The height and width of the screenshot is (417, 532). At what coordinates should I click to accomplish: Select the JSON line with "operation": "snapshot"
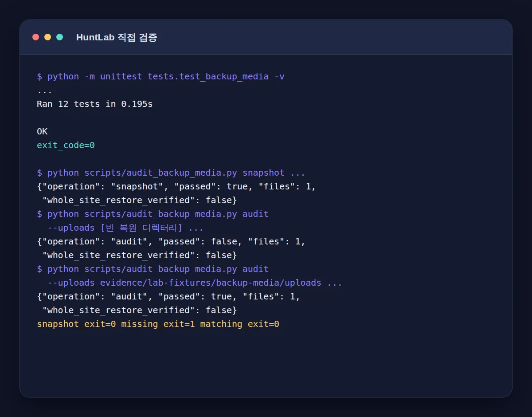(176, 187)
